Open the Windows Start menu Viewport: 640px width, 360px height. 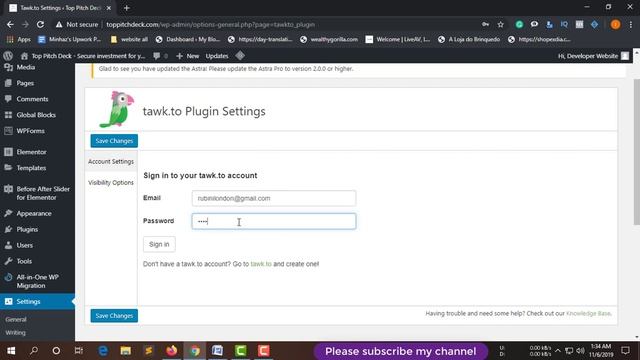pyautogui.click(x=11, y=351)
